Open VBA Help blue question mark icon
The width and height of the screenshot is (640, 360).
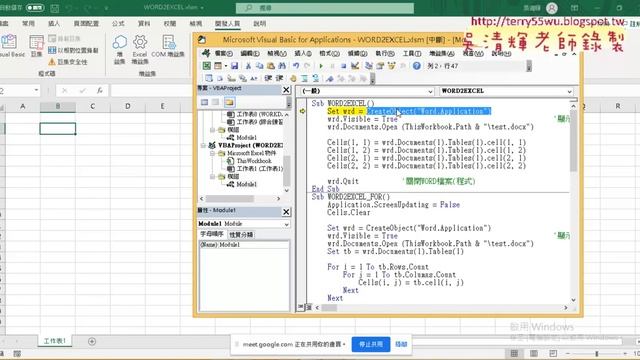pos(416,66)
